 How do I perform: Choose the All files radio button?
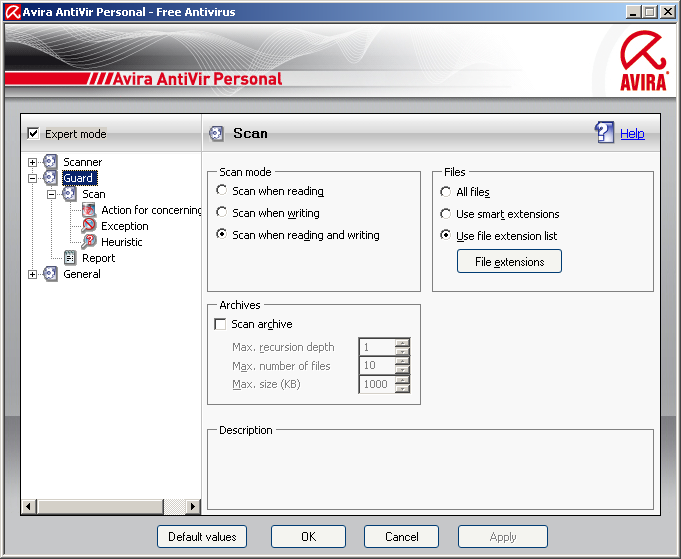click(445, 192)
